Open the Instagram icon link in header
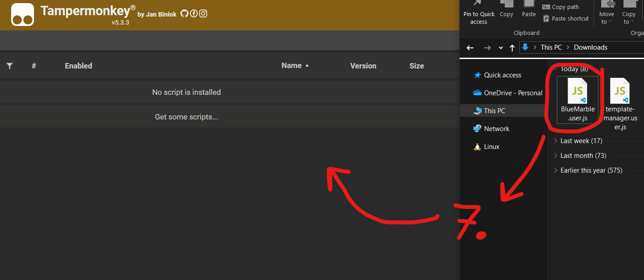This screenshot has width=644, height=280. [x=203, y=13]
